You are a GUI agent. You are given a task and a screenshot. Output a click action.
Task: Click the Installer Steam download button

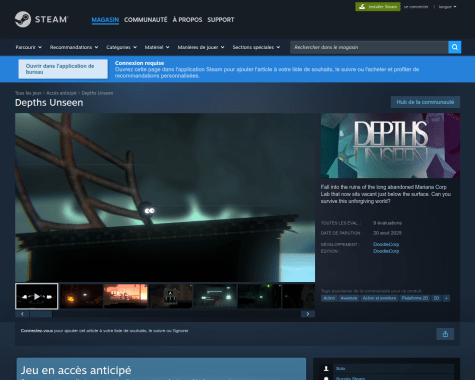(x=378, y=7)
